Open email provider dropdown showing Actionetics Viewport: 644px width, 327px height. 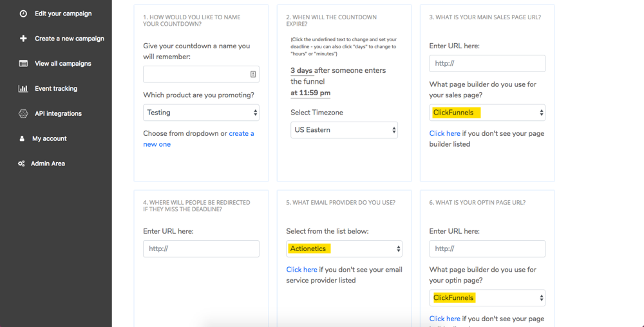tap(344, 248)
